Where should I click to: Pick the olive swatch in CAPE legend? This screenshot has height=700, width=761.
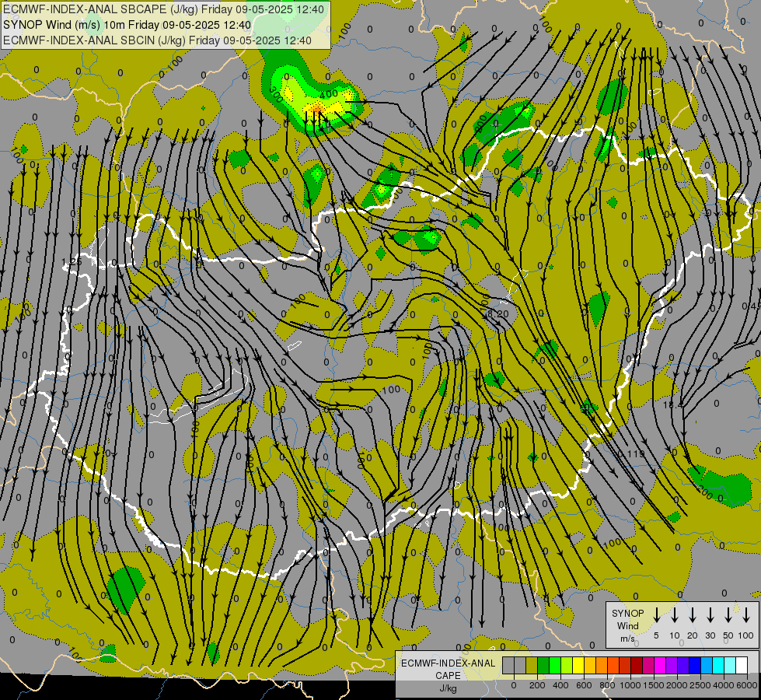click(532, 665)
